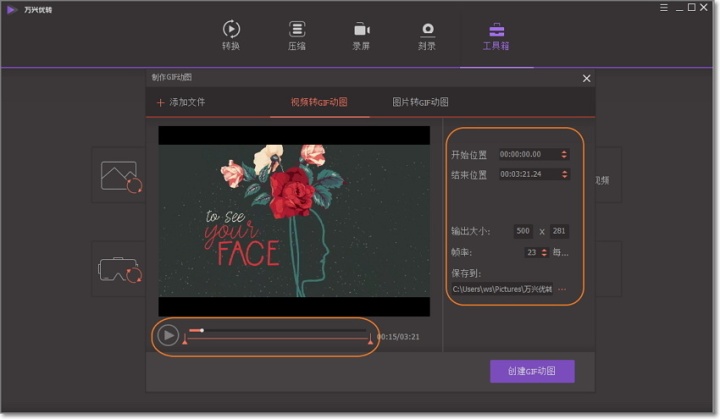The width and height of the screenshot is (720, 419).
Task: Click the 创建GIF动图 button
Action: [x=532, y=371]
